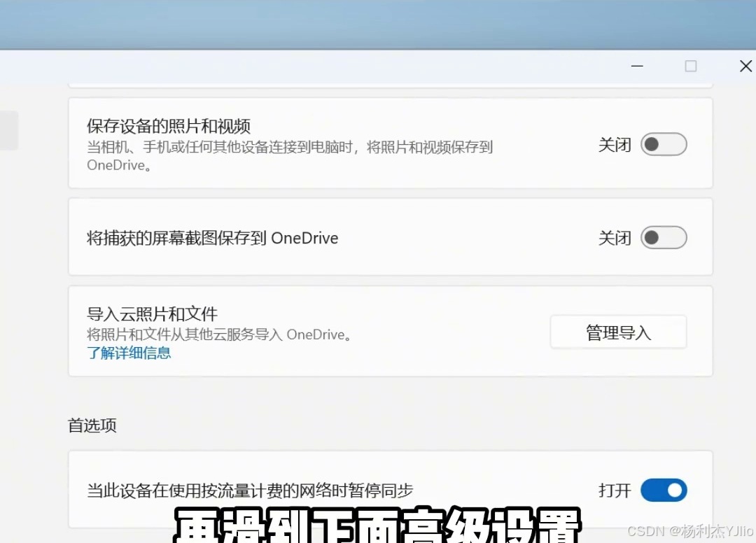Screen dimensions: 756x543
Task: Open the 管理导入 button
Action: [618, 332]
